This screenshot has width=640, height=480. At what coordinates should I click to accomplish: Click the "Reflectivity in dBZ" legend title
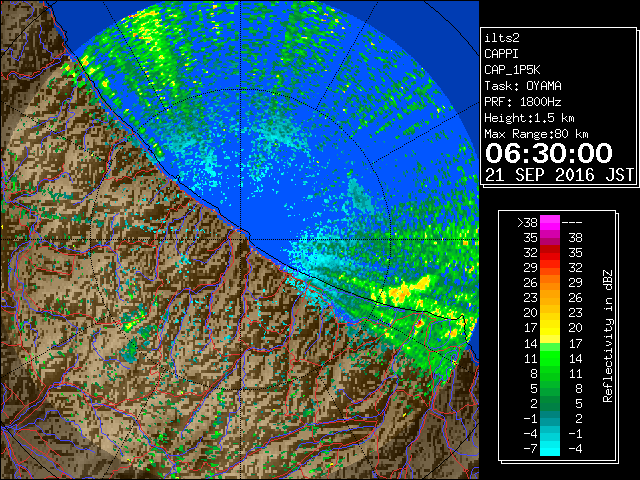click(x=608, y=336)
